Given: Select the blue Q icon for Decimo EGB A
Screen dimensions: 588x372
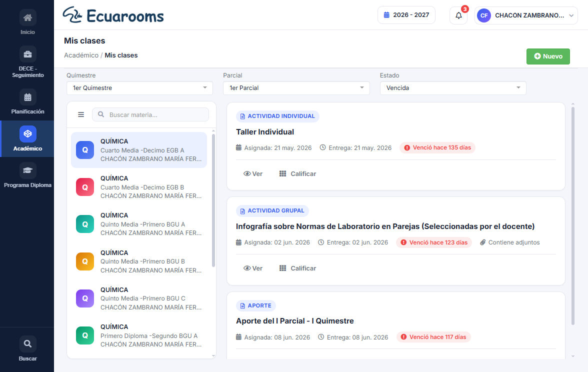Looking at the screenshot, I should click(x=85, y=150).
